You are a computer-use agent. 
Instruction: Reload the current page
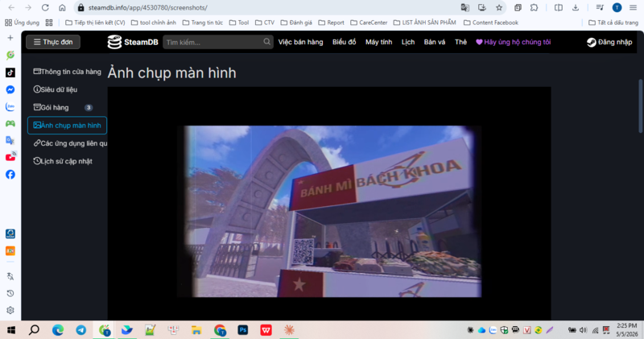coord(45,7)
